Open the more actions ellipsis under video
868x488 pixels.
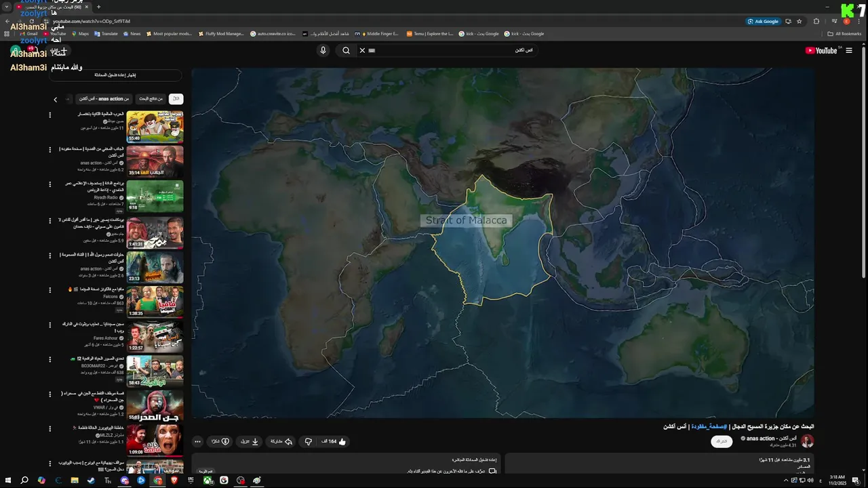[x=197, y=441]
